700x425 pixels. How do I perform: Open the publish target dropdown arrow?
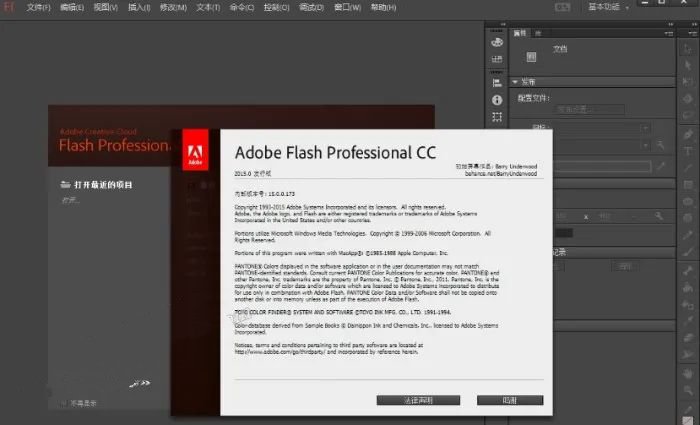(x=645, y=128)
